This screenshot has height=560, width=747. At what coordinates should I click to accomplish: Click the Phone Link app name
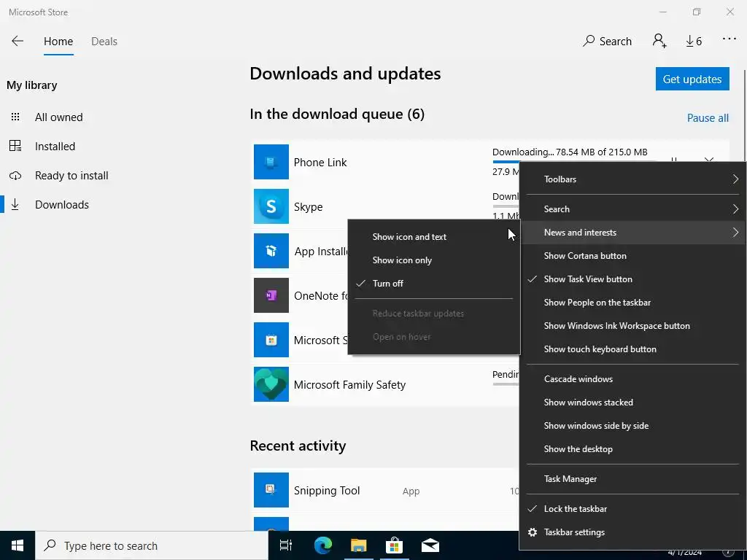(320, 163)
